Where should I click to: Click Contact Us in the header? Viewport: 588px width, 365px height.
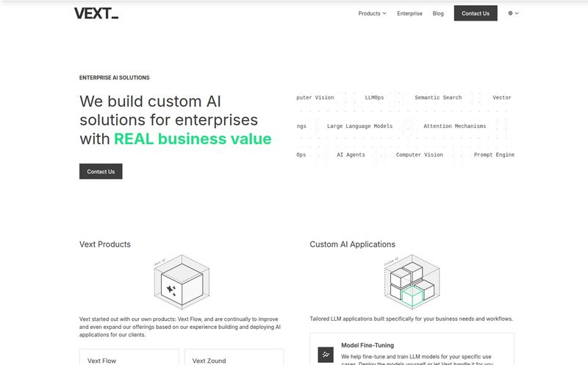coord(476,13)
